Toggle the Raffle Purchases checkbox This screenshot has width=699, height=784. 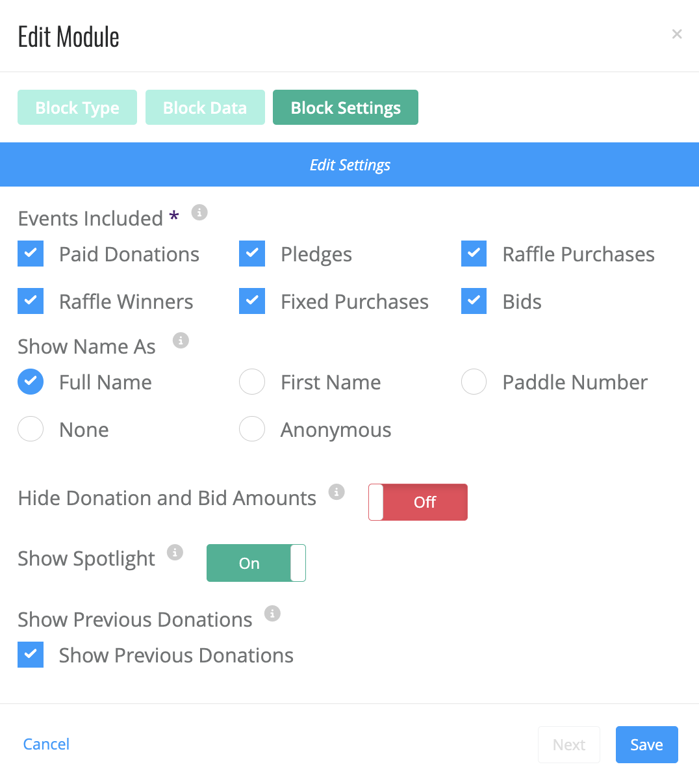(474, 254)
